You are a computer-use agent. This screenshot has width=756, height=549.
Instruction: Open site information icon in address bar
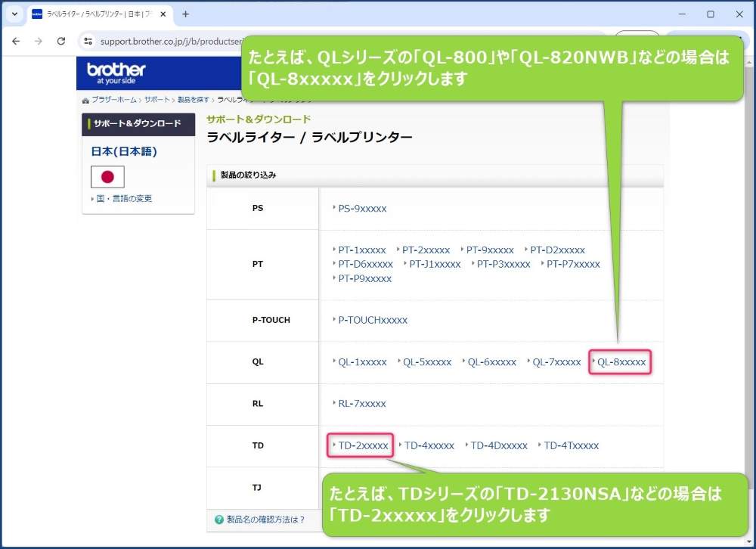[x=88, y=42]
